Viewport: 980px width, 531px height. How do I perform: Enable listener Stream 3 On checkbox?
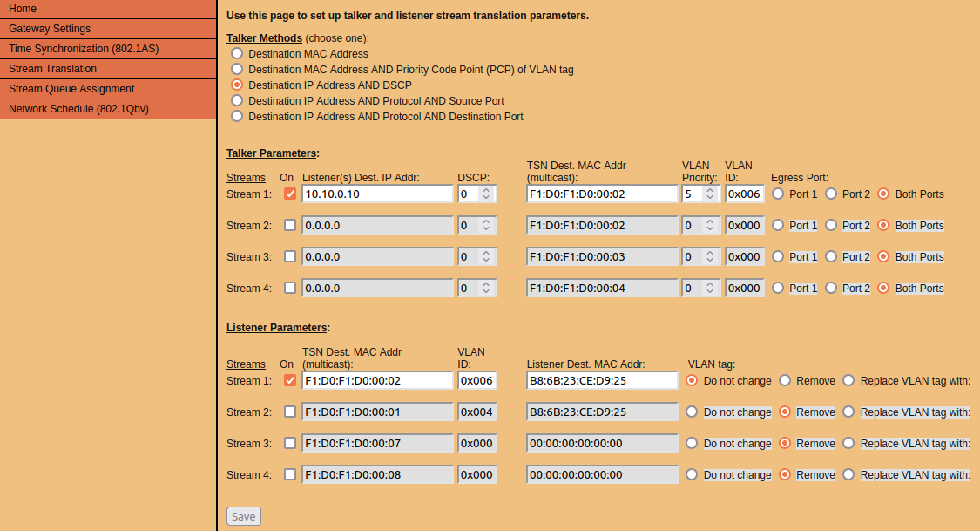point(290,443)
